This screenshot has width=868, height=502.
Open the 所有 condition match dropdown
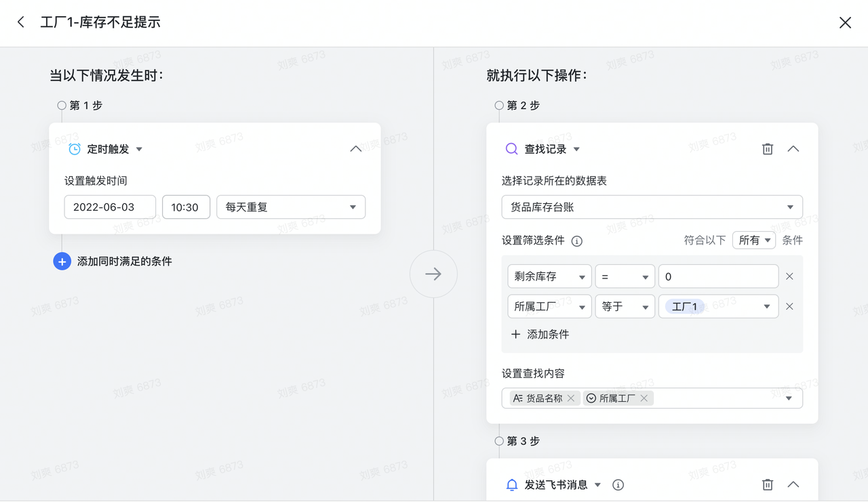click(753, 240)
